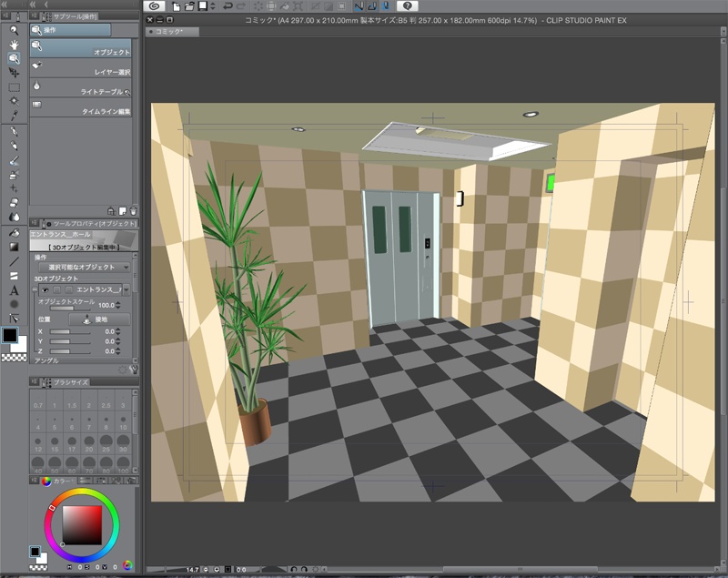This screenshot has width=728, height=578.
Task: Select the Frame border tool
Action: click(15, 276)
